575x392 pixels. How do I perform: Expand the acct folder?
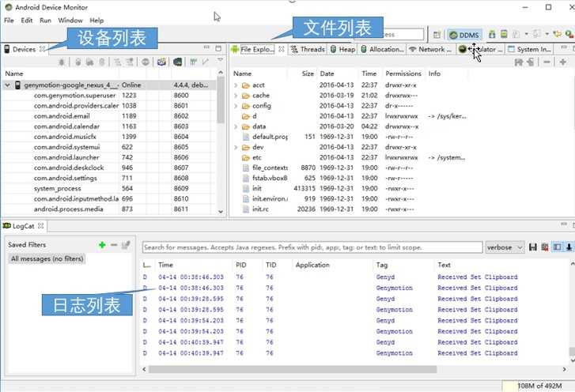pyautogui.click(x=236, y=85)
